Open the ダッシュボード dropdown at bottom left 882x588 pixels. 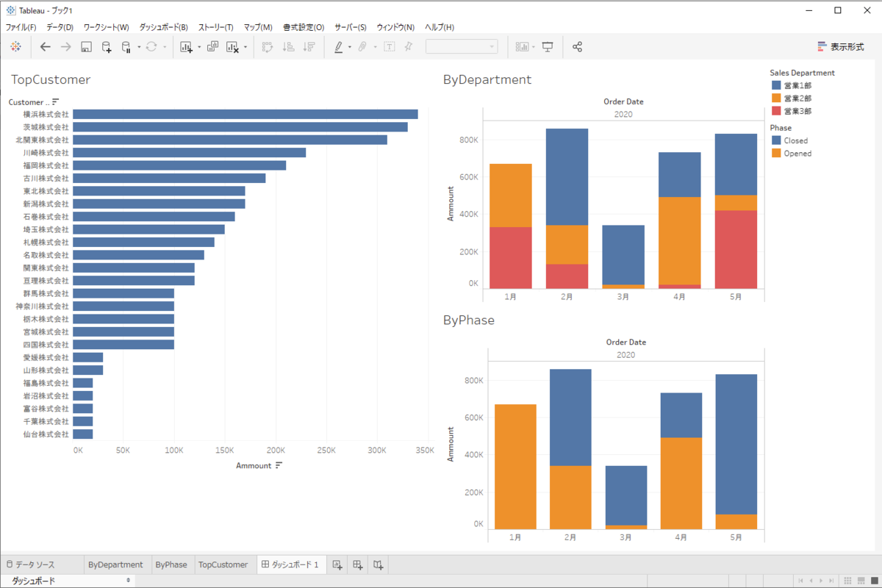click(67, 581)
